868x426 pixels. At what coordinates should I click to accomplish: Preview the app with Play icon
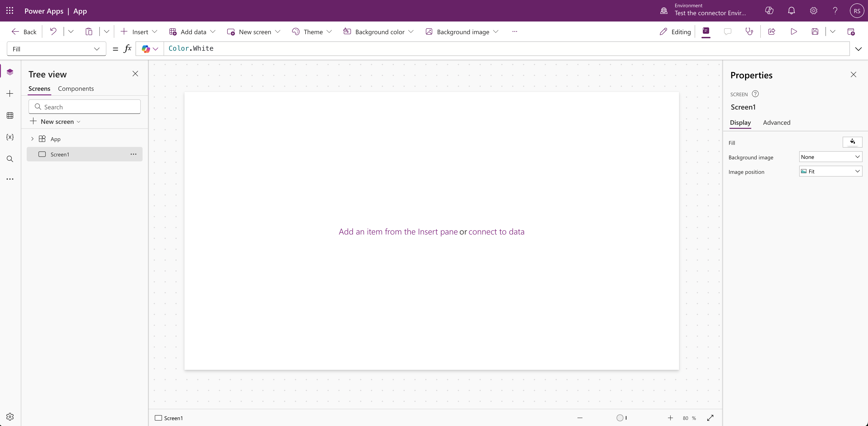pos(794,32)
